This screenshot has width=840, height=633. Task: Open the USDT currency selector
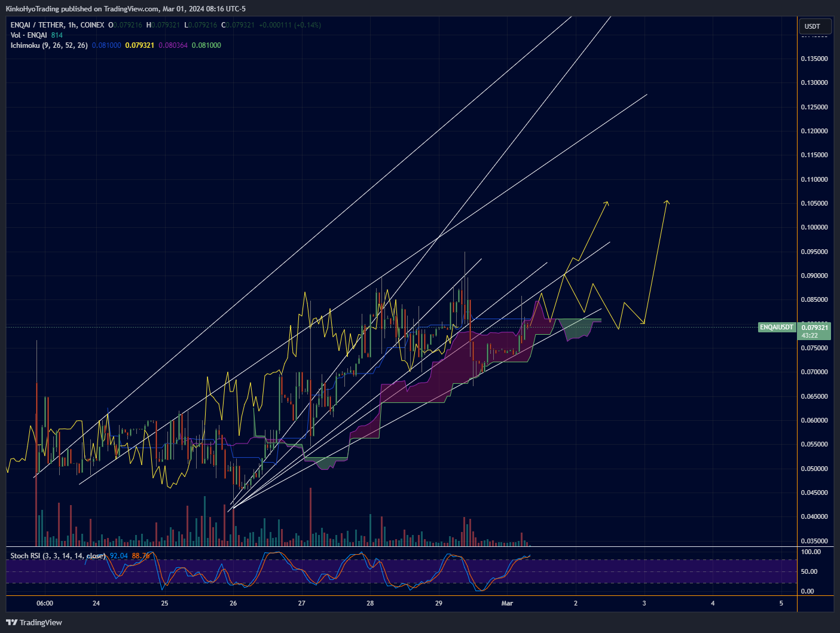tap(814, 26)
